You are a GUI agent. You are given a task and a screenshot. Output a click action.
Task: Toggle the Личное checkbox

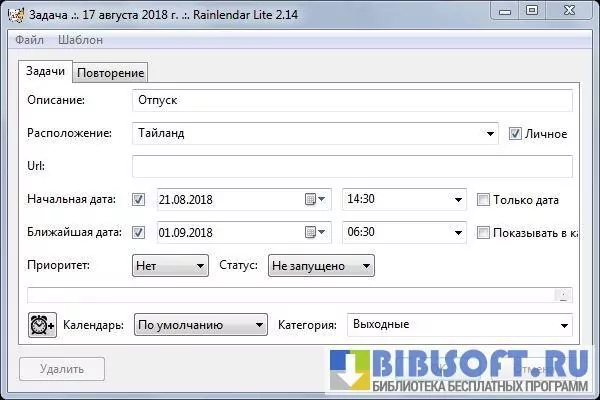click(x=516, y=133)
